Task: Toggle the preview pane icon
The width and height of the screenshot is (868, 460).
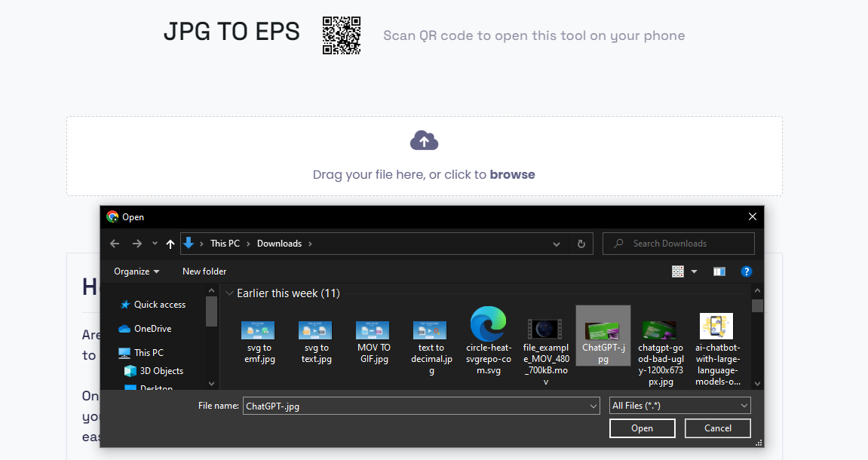Action: [719, 271]
